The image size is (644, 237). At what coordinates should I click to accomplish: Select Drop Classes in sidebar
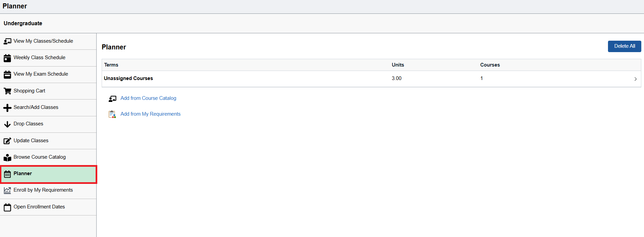pos(48,124)
